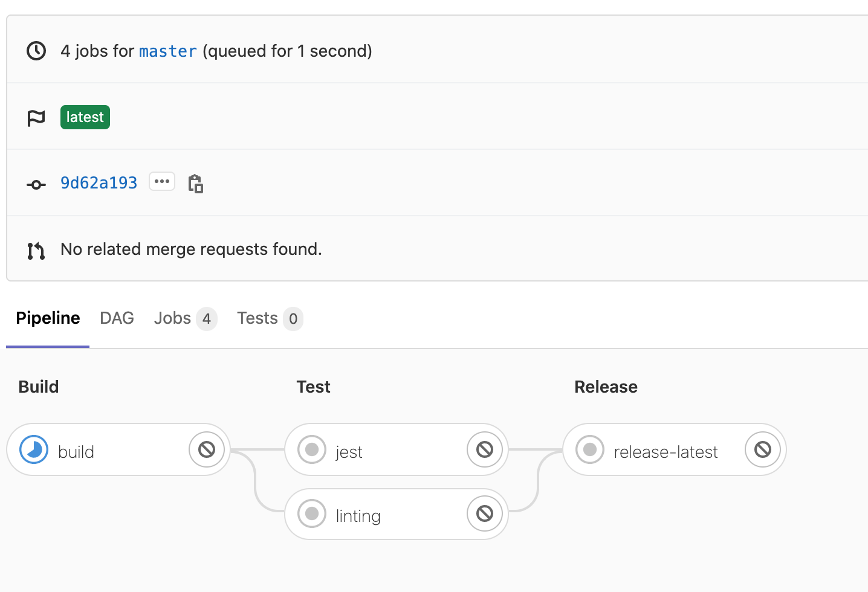Select the Pipeline tab

tap(48, 318)
